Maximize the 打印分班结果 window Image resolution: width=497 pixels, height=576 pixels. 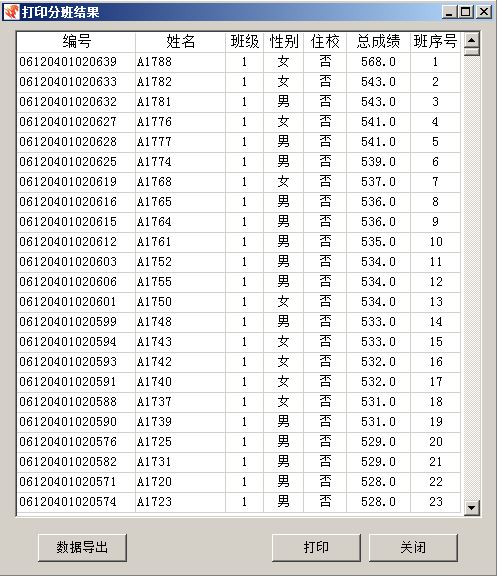466,12
